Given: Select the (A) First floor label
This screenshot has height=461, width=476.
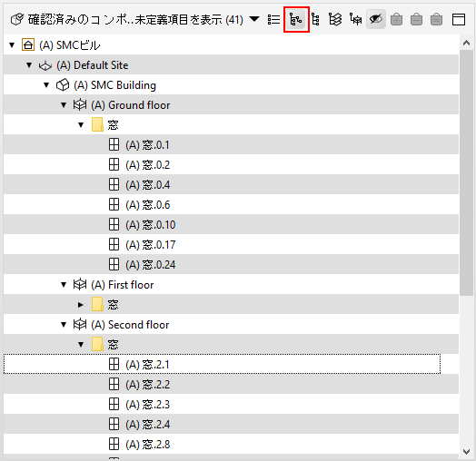Looking at the screenshot, I should click(x=123, y=285).
